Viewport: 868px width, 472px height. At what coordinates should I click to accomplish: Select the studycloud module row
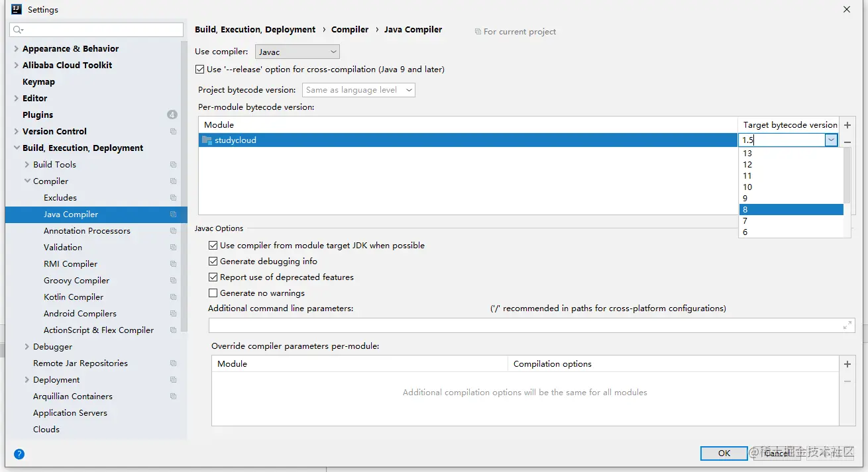click(468, 140)
